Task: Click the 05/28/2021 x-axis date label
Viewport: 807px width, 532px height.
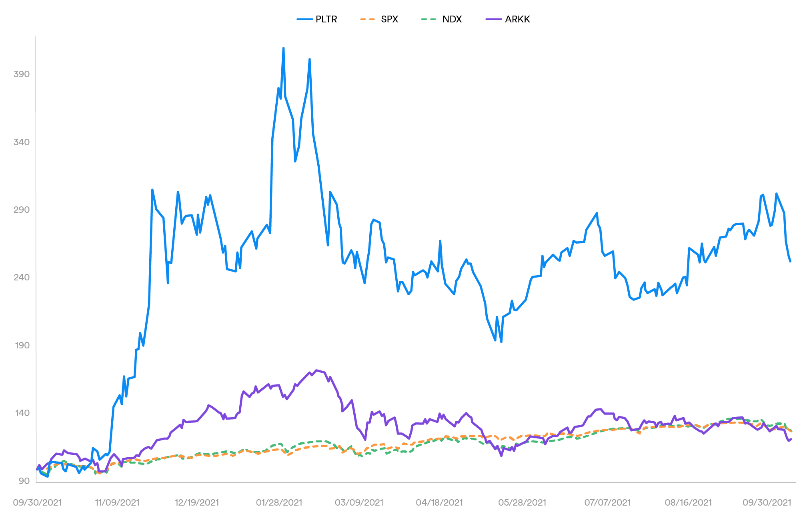Action: [x=522, y=502]
